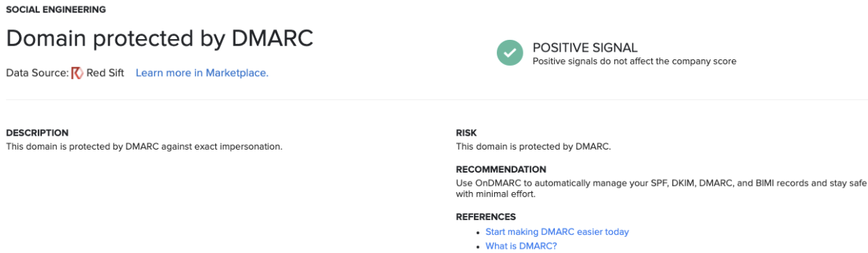
Task: Click the risk sentence under RISK heading
Action: [533, 146]
